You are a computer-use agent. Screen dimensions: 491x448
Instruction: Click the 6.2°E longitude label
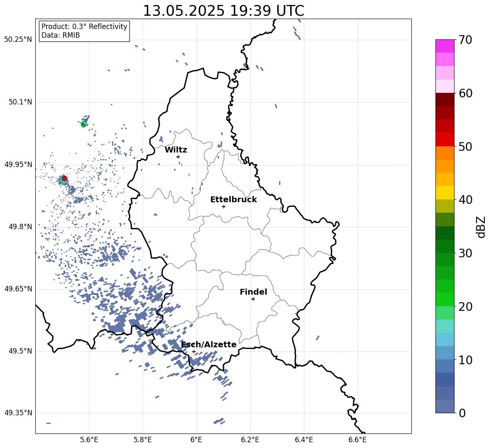pyautogui.click(x=250, y=440)
